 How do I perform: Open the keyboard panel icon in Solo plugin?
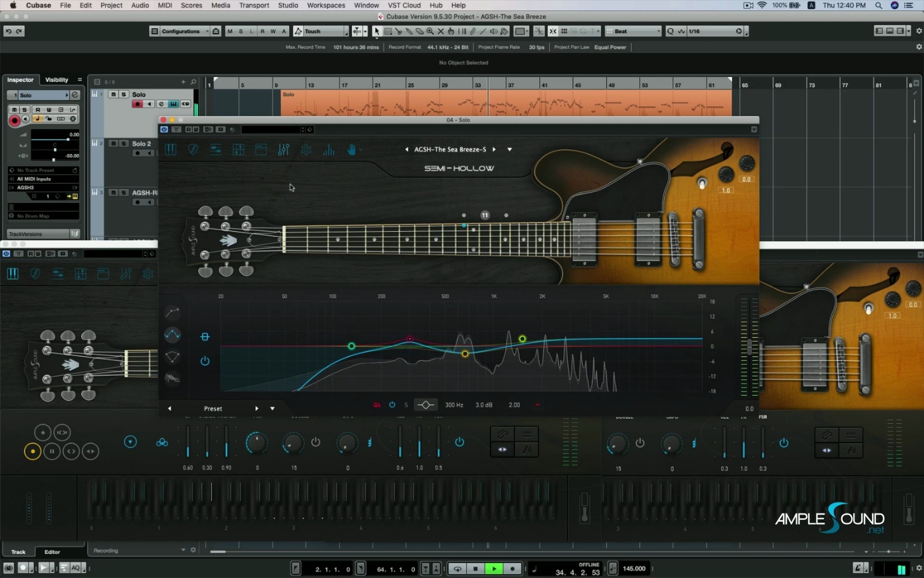171,150
